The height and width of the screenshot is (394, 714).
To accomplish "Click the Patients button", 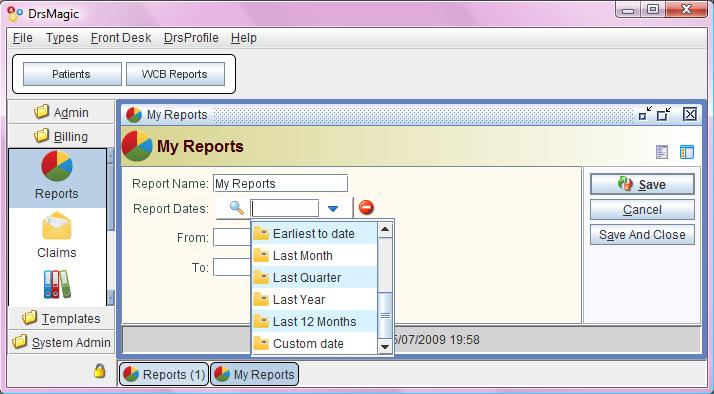I will pyautogui.click(x=72, y=74).
